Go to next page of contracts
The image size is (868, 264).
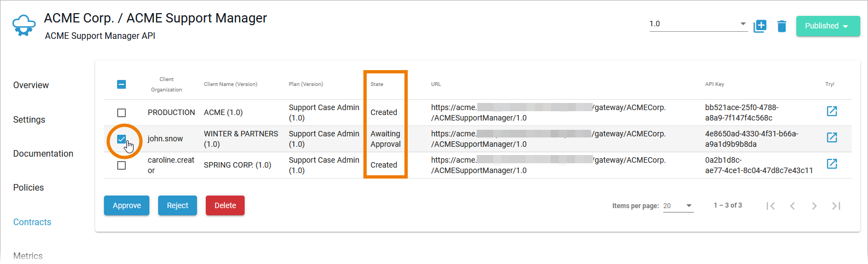click(814, 206)
